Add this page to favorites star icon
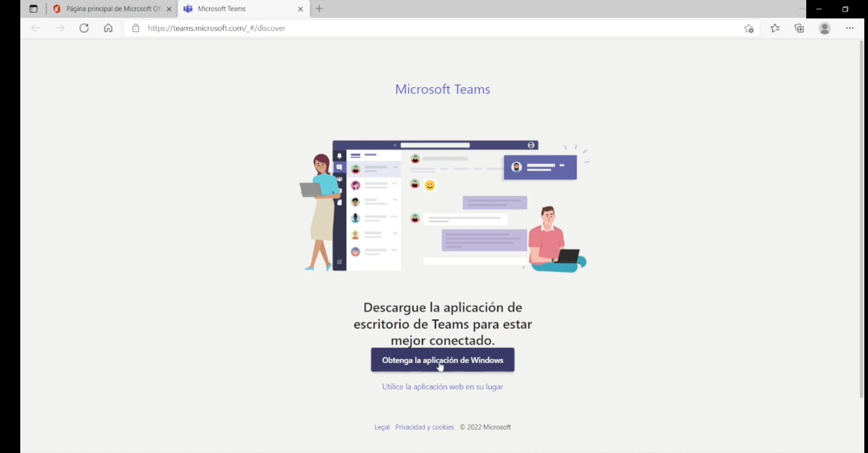 click(x=749, y=29)
